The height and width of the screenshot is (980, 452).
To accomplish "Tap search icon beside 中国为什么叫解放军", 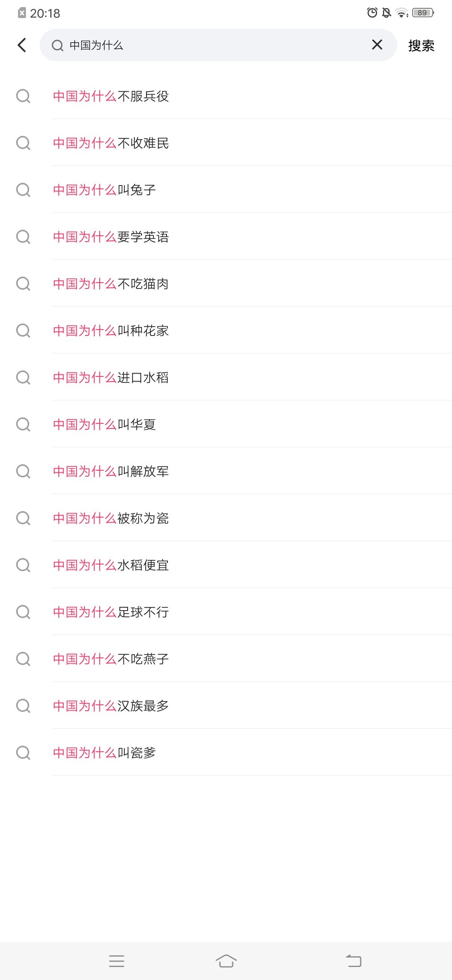I will point(23,472).
